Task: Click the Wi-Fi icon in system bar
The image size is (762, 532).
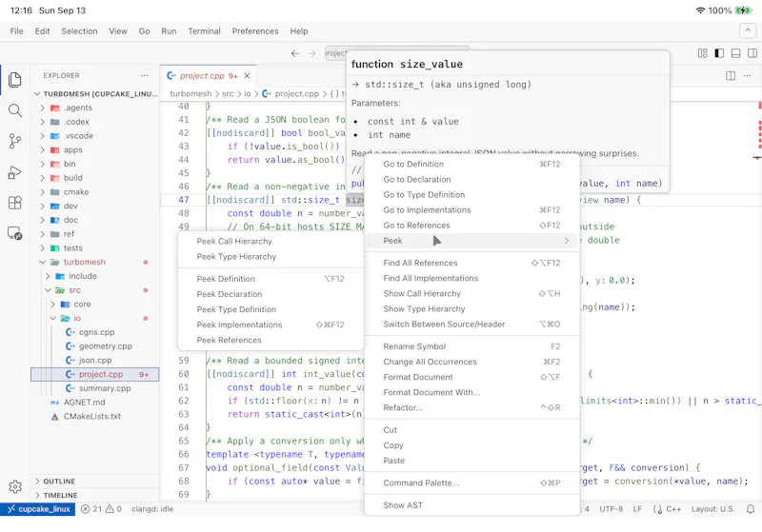Action: pyautogui.click(x=700, y=10)
